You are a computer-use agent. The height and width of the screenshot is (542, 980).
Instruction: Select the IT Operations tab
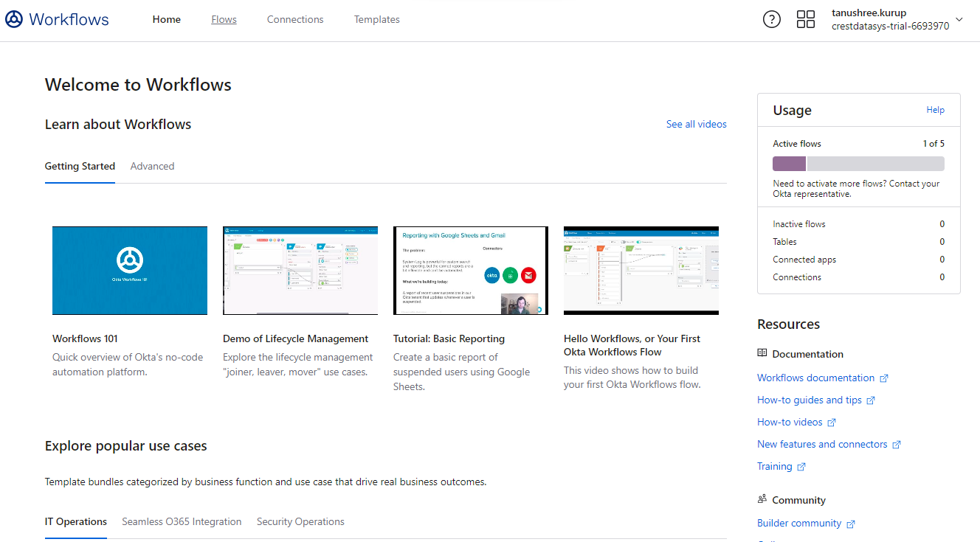coord(76,521)
